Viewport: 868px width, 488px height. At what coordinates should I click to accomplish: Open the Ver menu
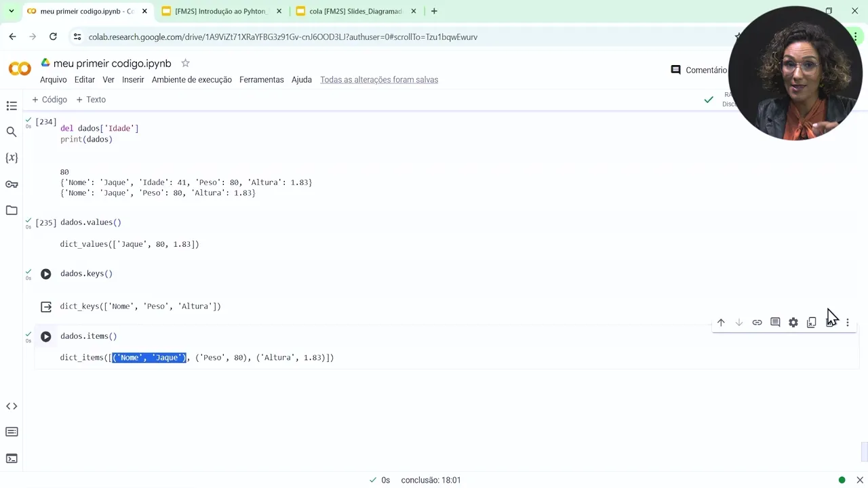108,80
